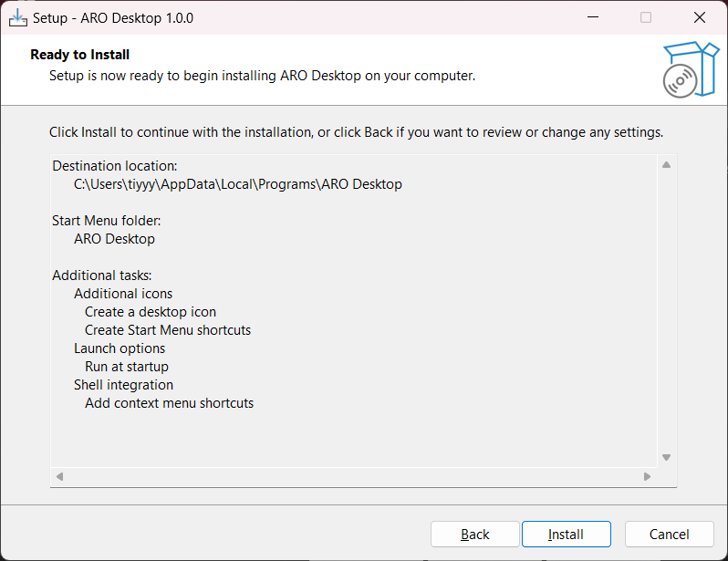The height and width of the screenshot is (561, 728).
Task: Click the 'Launch options' line
Action: (120, 348)
